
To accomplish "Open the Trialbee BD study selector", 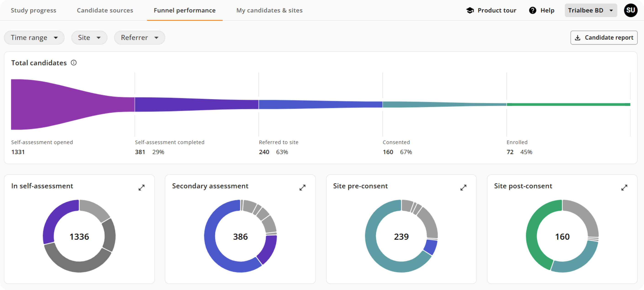I will 591,10.
